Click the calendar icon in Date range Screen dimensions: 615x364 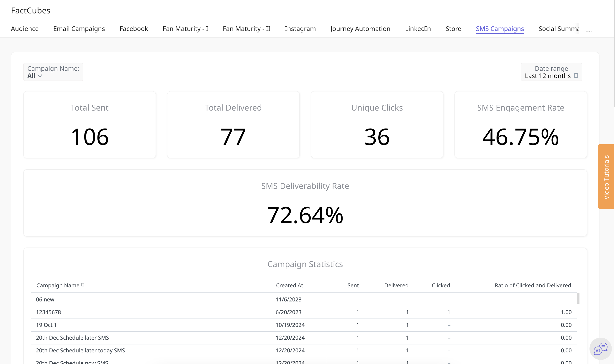click(576, 76)
